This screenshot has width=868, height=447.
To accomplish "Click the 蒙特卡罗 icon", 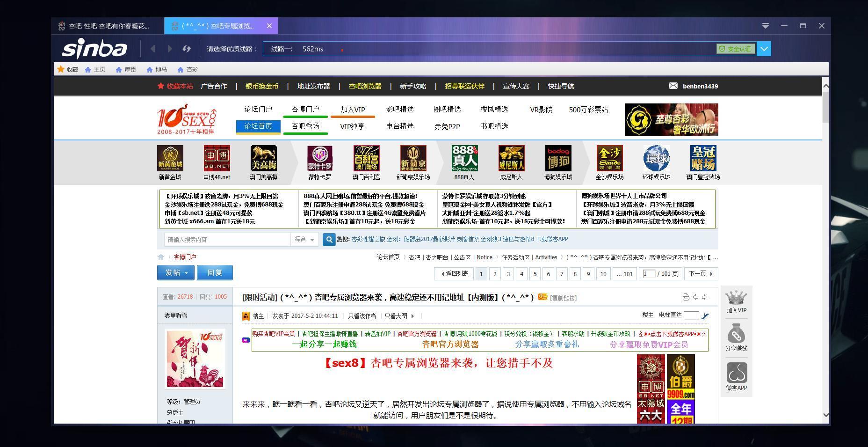I will coord(319,158).
